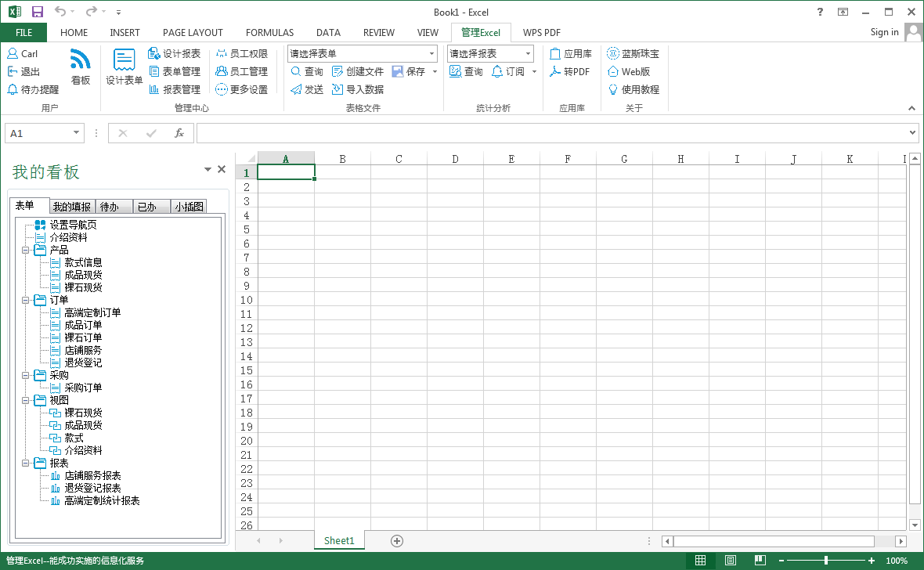Viewport: 924px width, 570px height.
Task: Collapse the 订单 tree folder
Action: click(25, 300)
